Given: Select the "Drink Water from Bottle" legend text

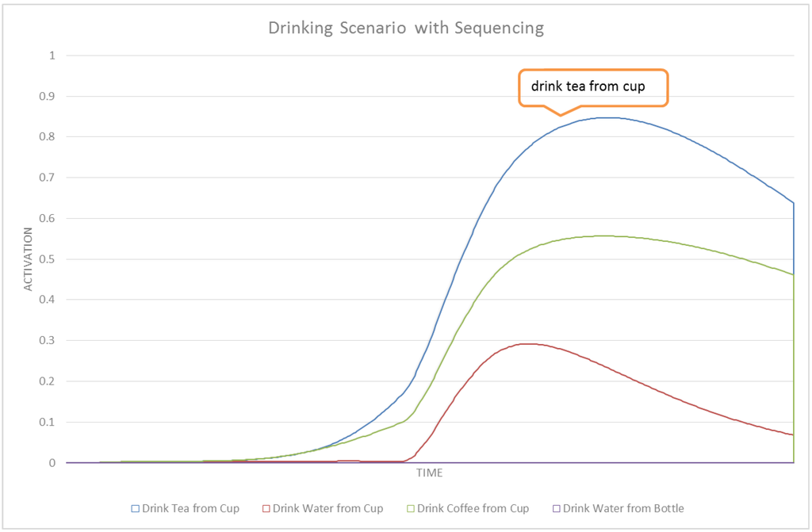Looking at the screenshot, I should (x=623, y=508).
